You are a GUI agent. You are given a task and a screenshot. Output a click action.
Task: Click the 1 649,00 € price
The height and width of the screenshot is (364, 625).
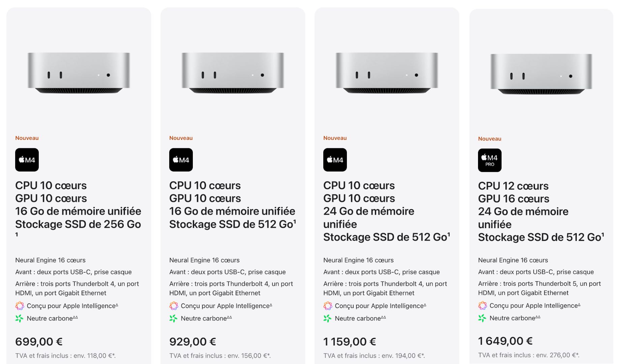click(x=505, y=341)
